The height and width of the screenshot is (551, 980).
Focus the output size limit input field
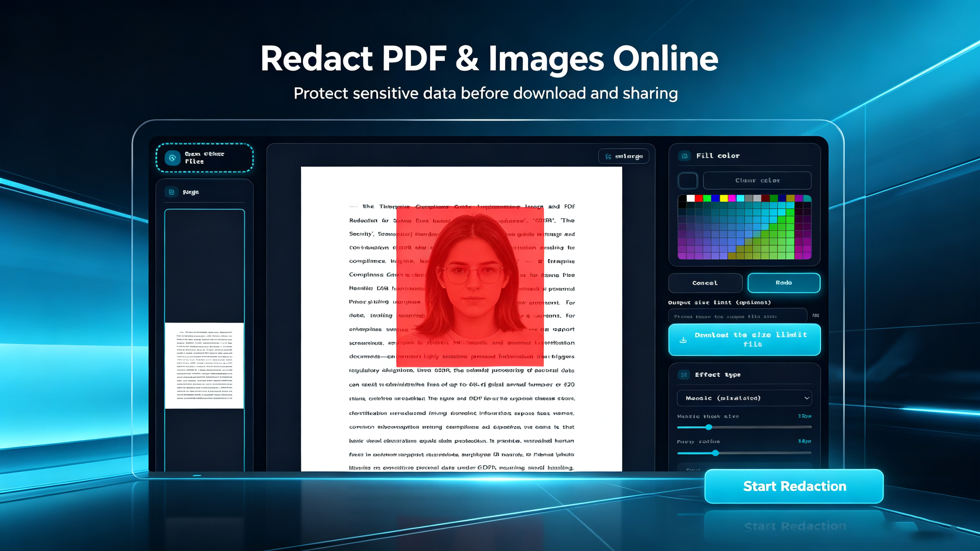(x=737, y=316)
